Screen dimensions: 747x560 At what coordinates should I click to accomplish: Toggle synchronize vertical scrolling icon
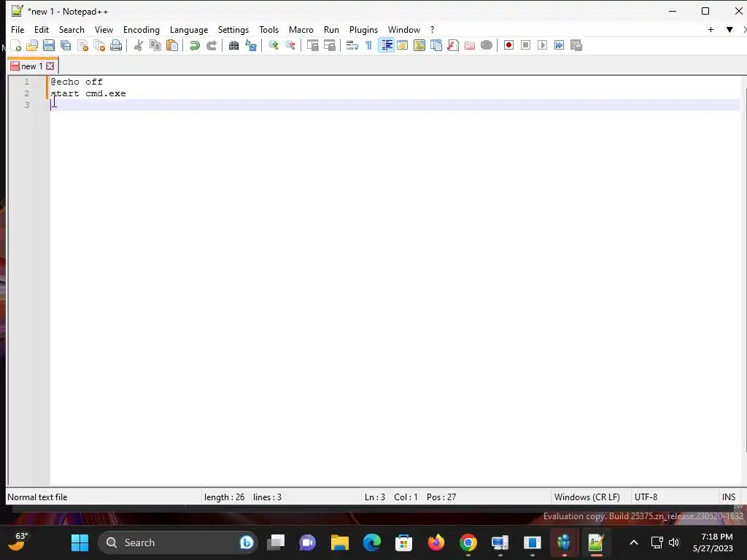312,46
